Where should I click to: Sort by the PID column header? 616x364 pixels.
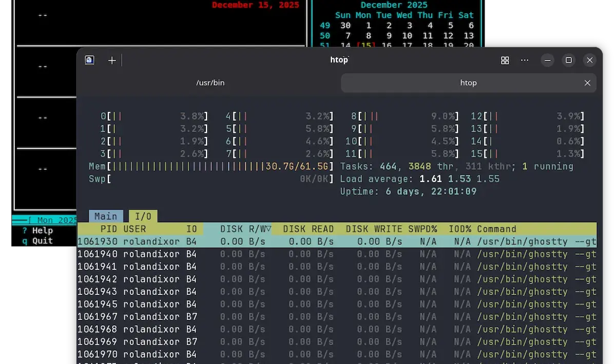click(x=109, y=229)
